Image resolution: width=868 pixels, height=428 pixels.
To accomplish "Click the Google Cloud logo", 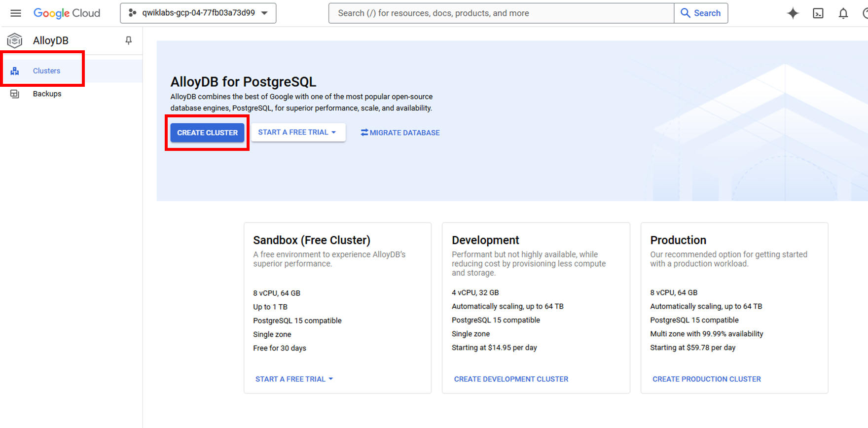I will (x=67, y=13).
